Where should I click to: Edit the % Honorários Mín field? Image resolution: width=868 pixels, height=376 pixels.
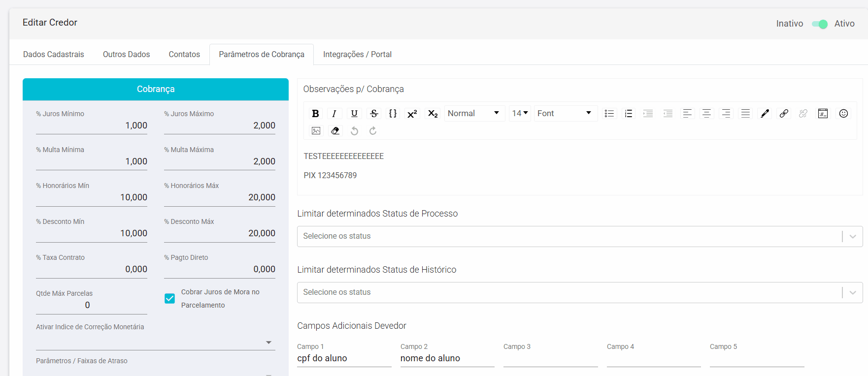pyautogui.click(x=92, y=198)
